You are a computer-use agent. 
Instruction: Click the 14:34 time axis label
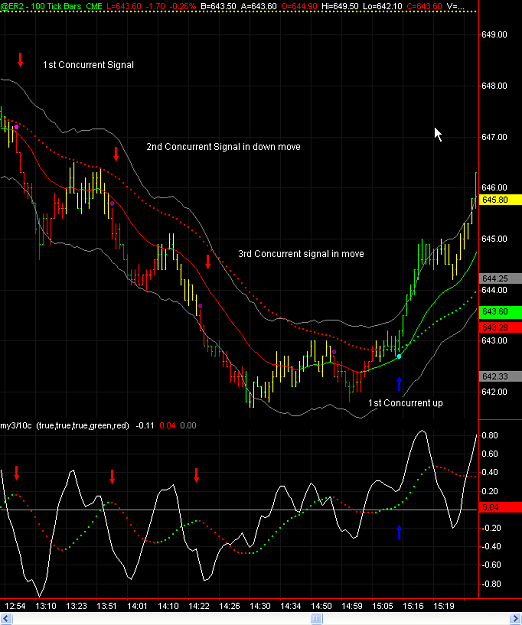point(290,606)
